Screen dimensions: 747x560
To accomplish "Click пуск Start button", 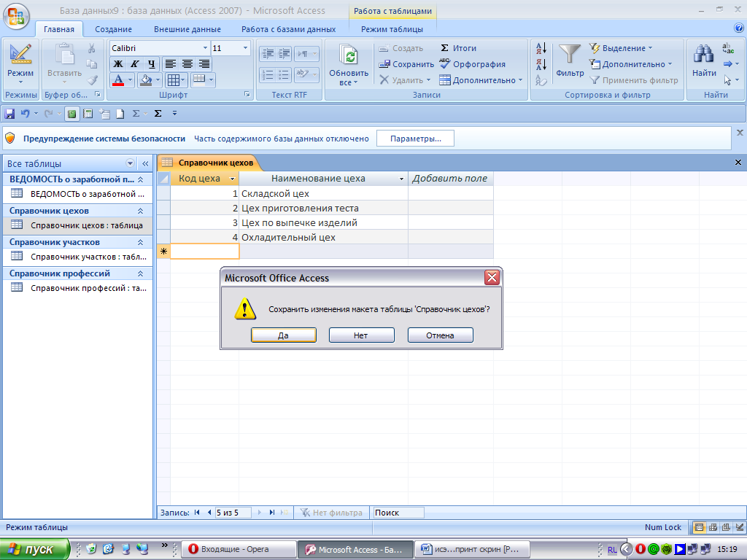I will tap(34, 550).
